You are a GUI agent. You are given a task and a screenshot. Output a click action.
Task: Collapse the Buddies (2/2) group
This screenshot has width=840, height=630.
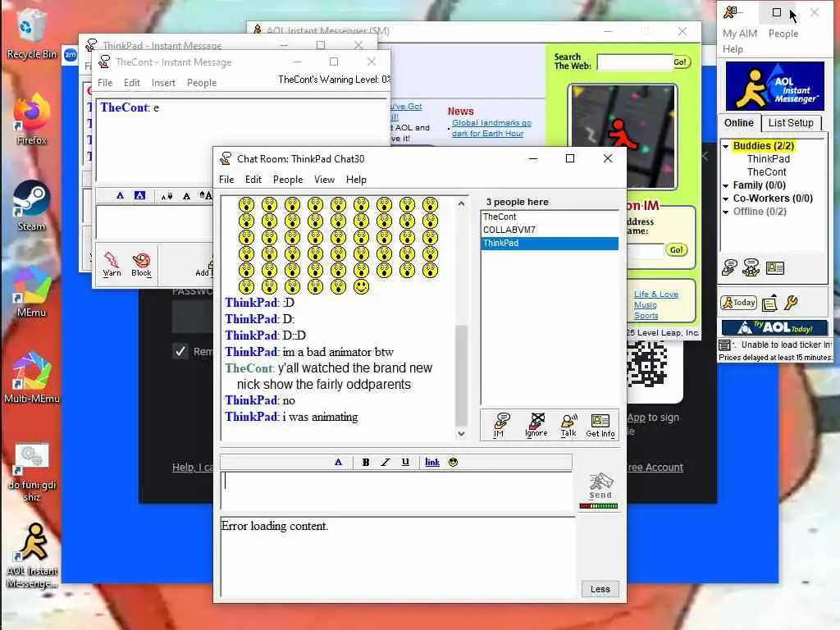[726, 146]
